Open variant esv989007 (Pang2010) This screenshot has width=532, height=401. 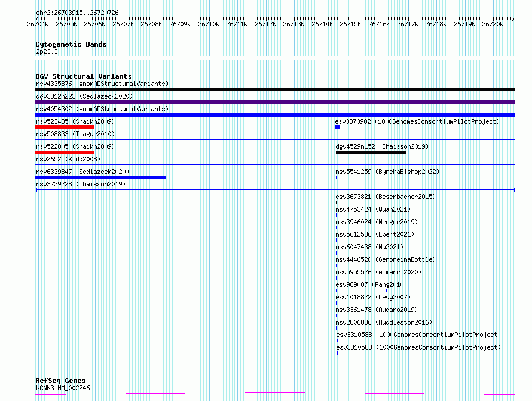coord(371,284)
